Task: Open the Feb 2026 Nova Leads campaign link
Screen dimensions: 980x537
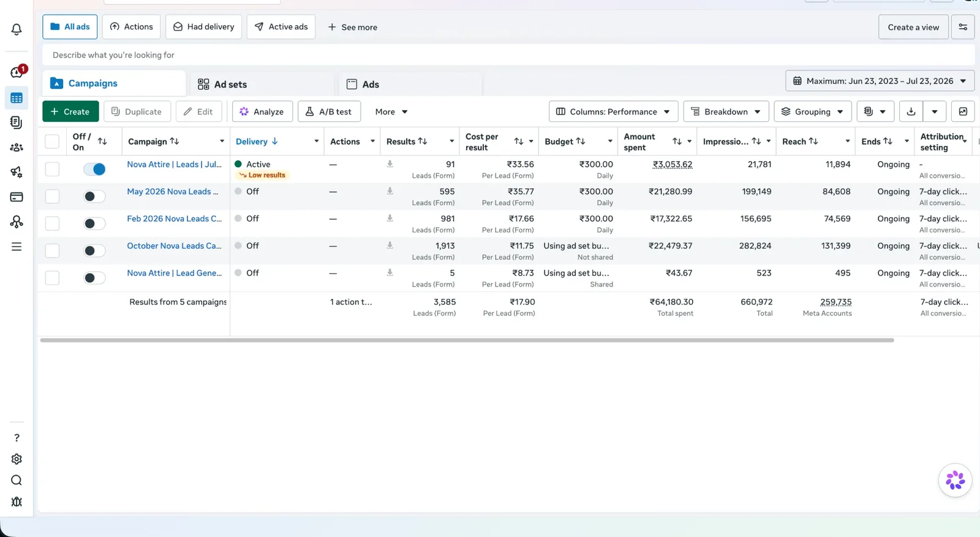Action: coord(174,219)
